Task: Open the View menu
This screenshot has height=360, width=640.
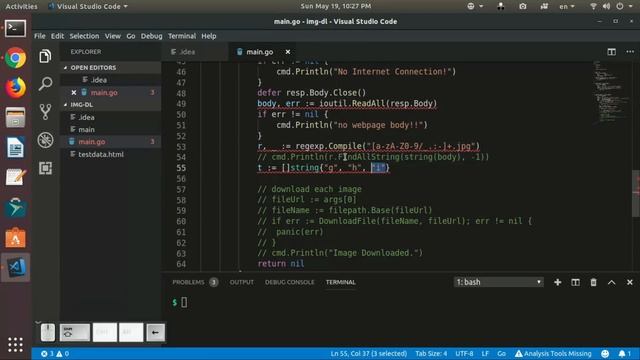Action: (113, 36)
